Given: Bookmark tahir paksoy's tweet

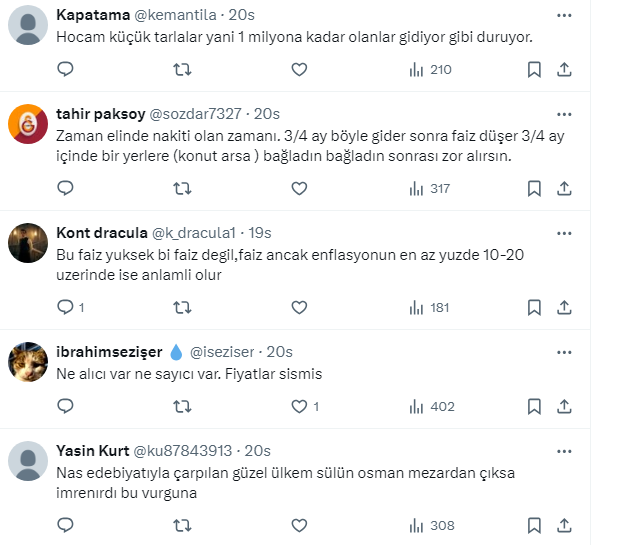Looking at the screenshot, I should pos(534,188).
